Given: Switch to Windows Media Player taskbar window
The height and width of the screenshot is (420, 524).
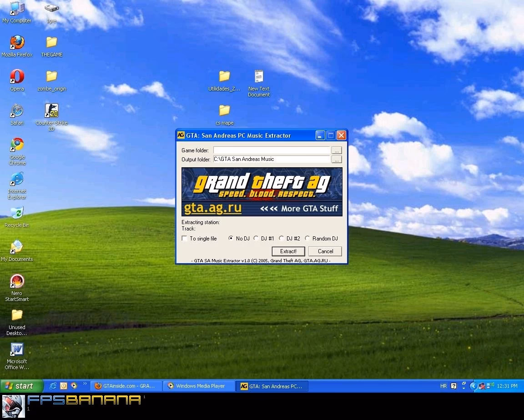Looking at the screenshot, I should point(199,386).
